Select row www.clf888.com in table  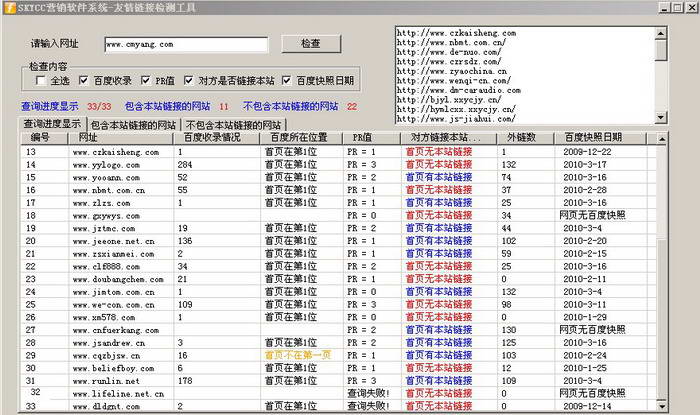click(338, 266)
